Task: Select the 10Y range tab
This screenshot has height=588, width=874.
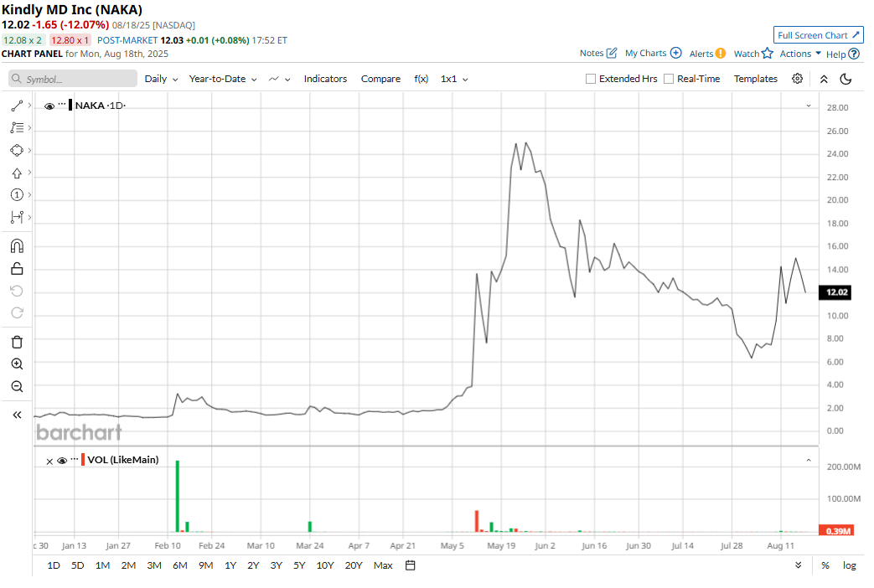Action: (325, 565)
